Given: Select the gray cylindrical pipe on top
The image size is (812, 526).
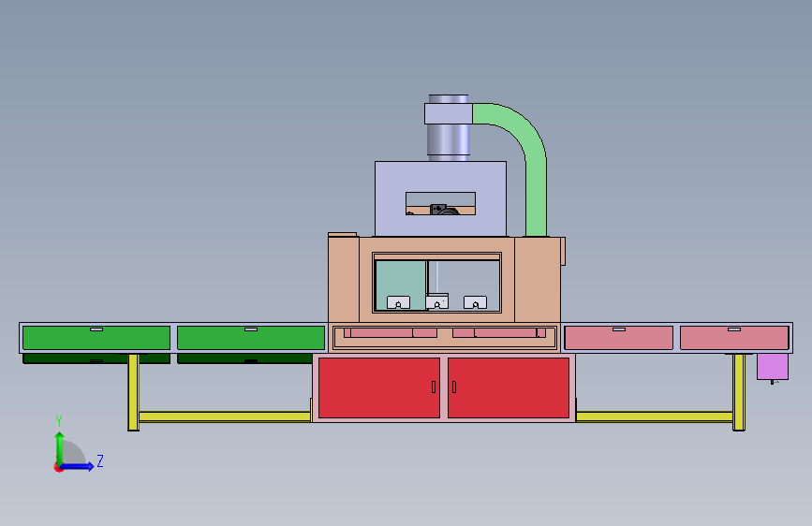Looking at the screenshot, I should pyautogui.click(x=449, y=139).
